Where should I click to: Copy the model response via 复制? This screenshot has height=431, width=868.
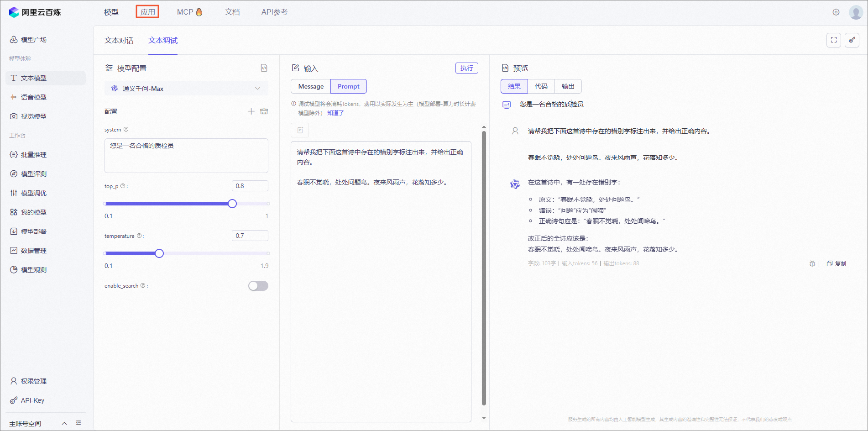coord(837,264)
